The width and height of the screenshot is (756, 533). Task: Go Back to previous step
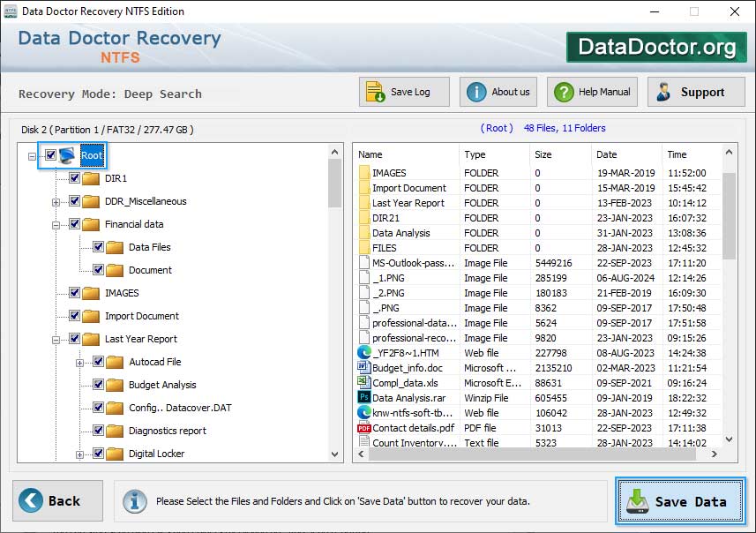[x=58, y=500]
